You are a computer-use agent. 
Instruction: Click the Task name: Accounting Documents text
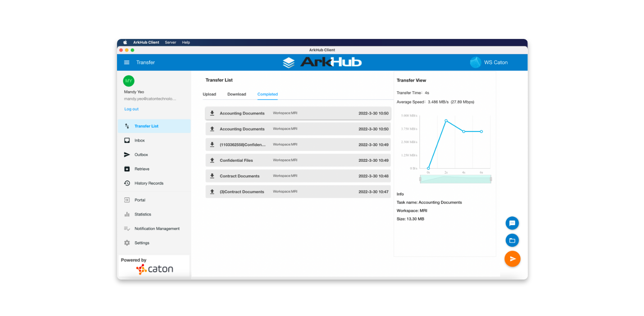(429, 202)
